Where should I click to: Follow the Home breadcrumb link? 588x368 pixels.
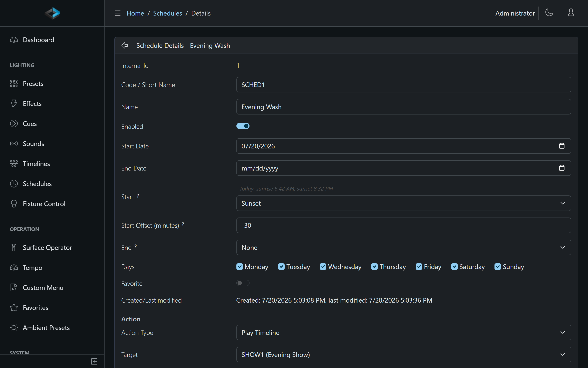click(x=135, y=13)
